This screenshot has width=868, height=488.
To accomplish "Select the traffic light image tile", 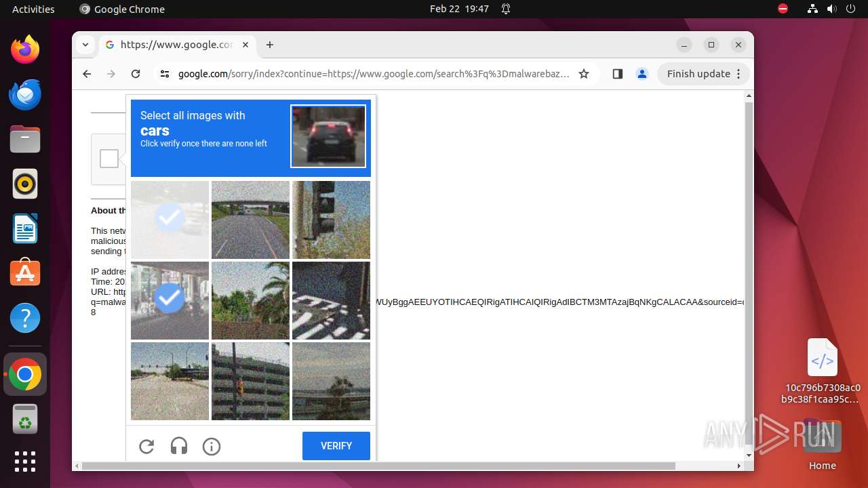I will (331, 220).
